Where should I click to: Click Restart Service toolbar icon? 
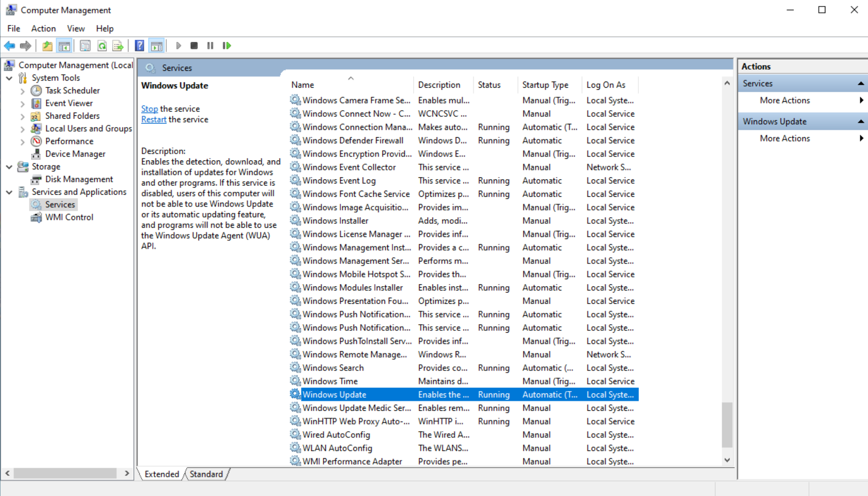(227, 46)
